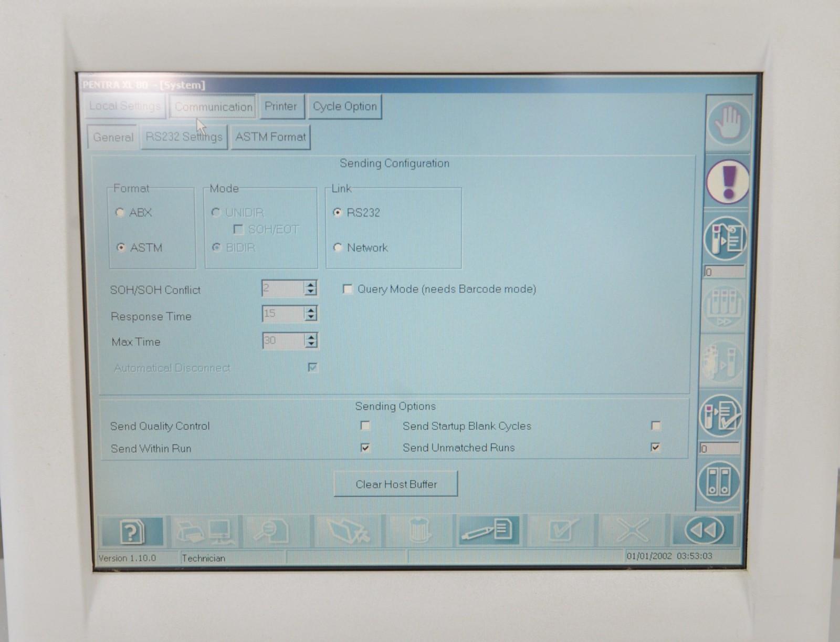Click the Response Time spinner arrows
The image size is (840, 642).
tap(311, 314)
